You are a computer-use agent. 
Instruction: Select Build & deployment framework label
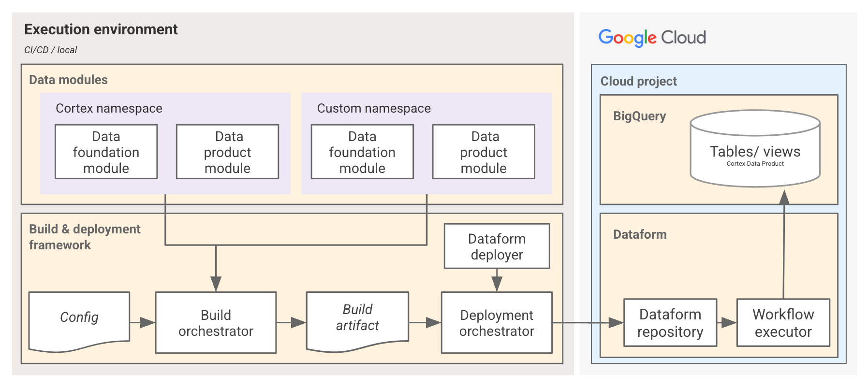point(85,237)
